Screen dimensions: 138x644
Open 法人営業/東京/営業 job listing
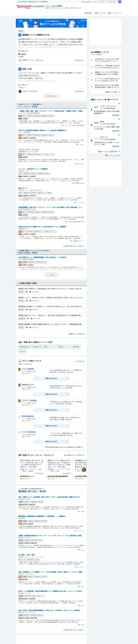pyautogui.click(x=26, y=555)
